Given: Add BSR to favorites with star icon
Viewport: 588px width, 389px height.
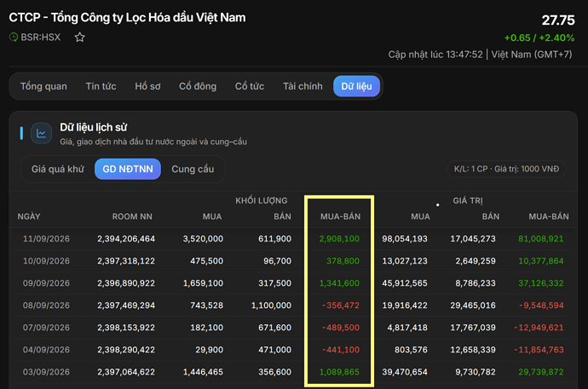Looking at the screenshot, I should tap(79, 38).
